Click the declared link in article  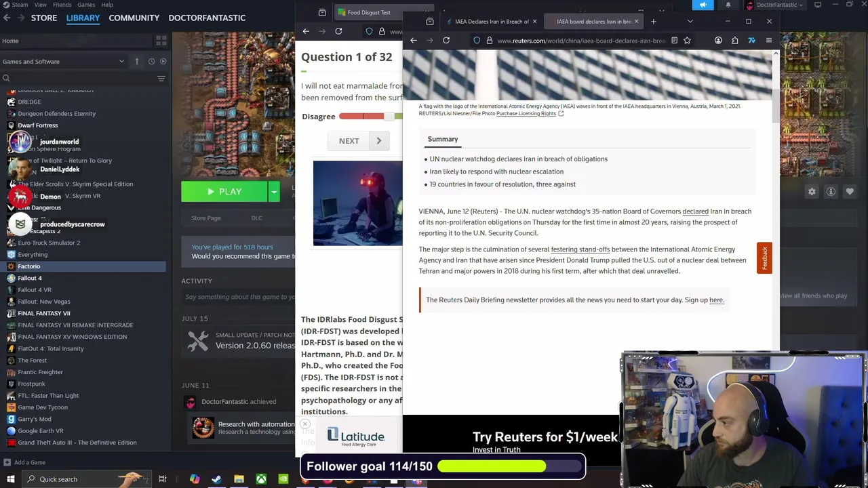[x=695, y=211]
